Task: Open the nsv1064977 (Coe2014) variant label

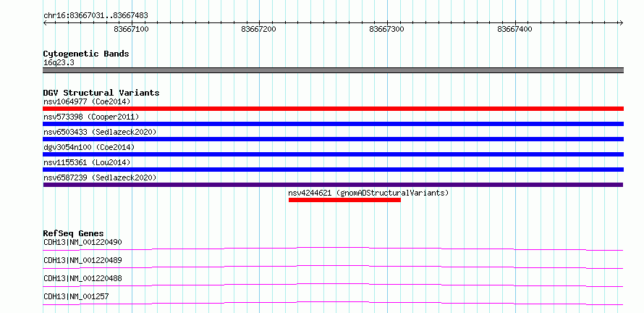Action: tap(87, 101)
